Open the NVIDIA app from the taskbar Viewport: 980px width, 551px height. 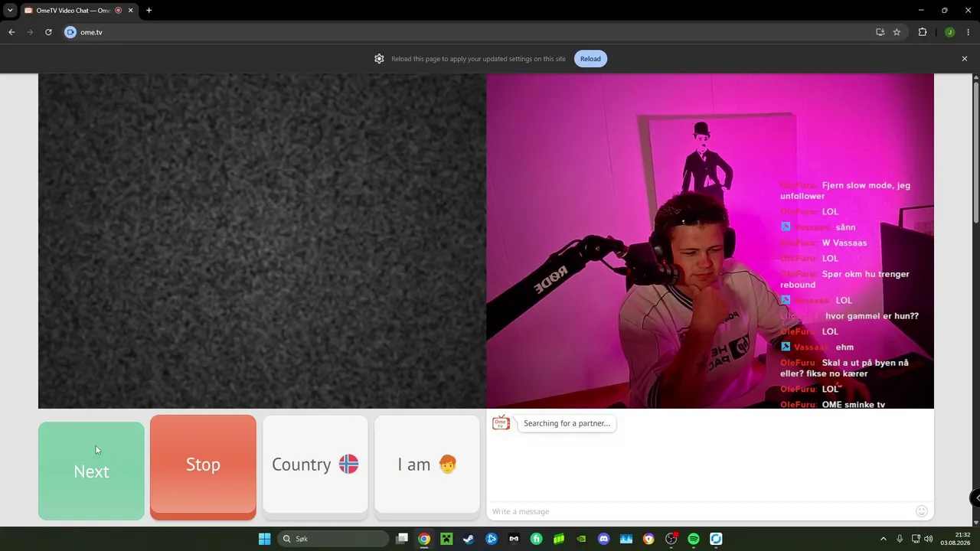[x=581, y=539]
